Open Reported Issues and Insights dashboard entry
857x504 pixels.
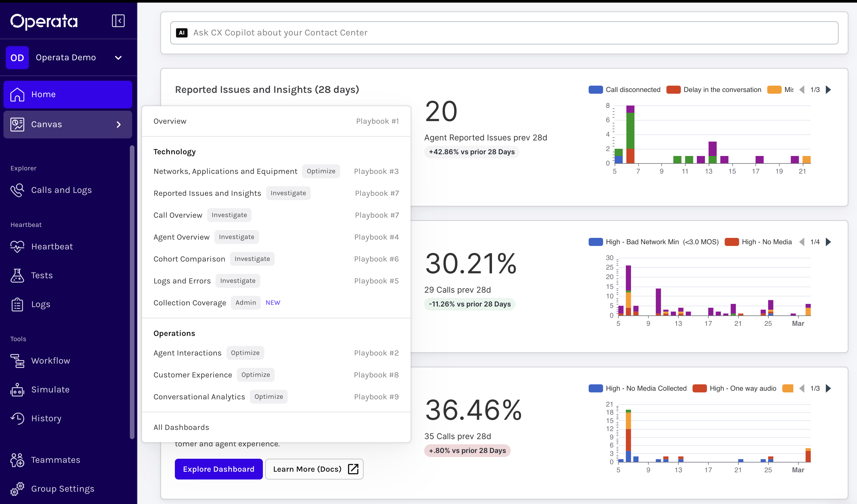pos(276,193)
